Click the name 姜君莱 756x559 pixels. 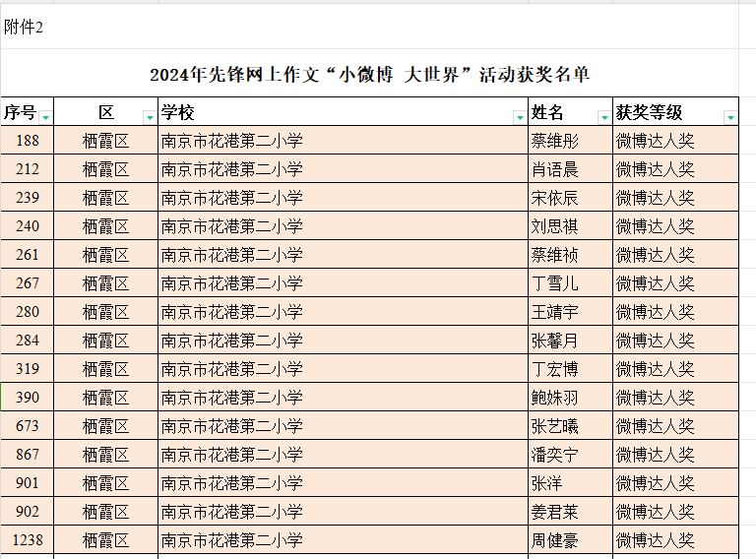[554, 512]
